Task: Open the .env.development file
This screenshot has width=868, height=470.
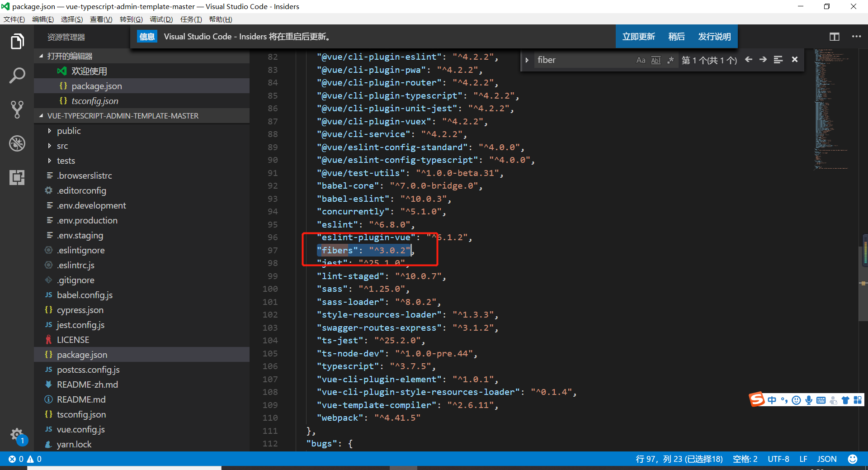Action: click(142, 205)
